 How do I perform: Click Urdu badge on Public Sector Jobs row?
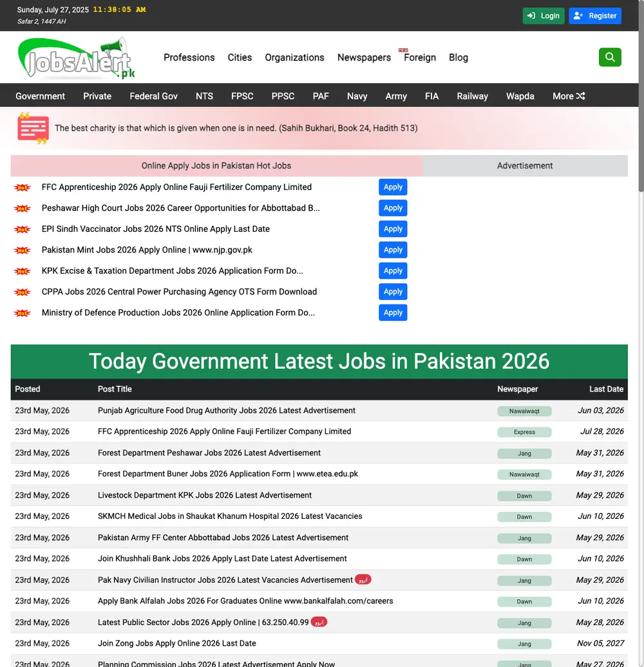pos(319,622)
